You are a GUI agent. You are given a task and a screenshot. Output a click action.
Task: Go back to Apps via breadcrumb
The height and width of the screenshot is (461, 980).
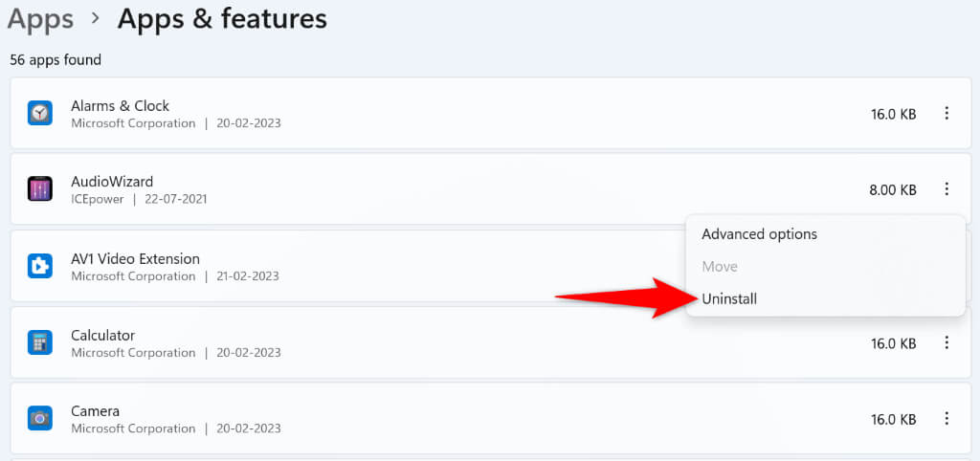(41, 18)
